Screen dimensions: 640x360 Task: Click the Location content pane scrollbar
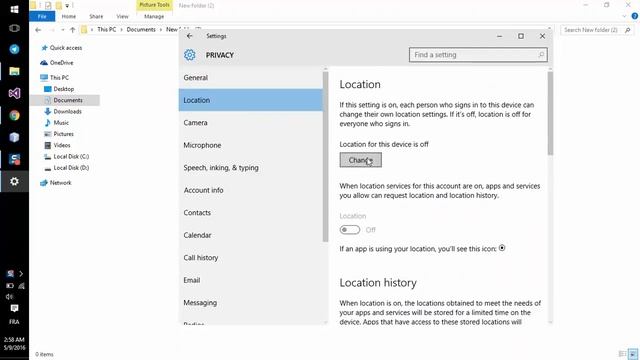pos(550,113)
